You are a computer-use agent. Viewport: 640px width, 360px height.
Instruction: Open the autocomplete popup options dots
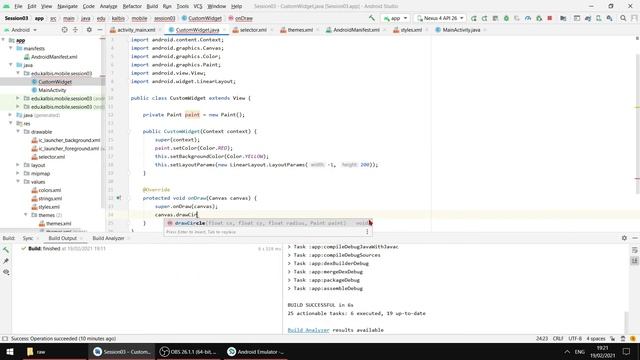pyautogui.click(x=367, y=231)
